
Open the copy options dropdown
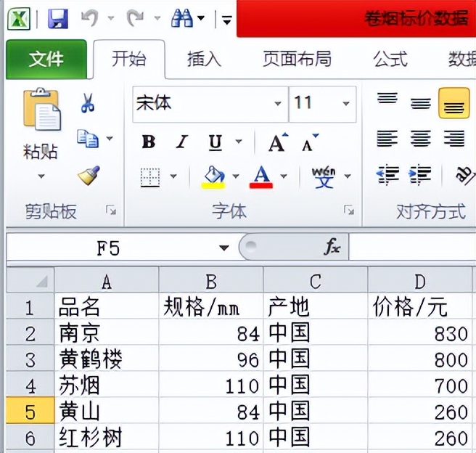[x=110, y=139]
